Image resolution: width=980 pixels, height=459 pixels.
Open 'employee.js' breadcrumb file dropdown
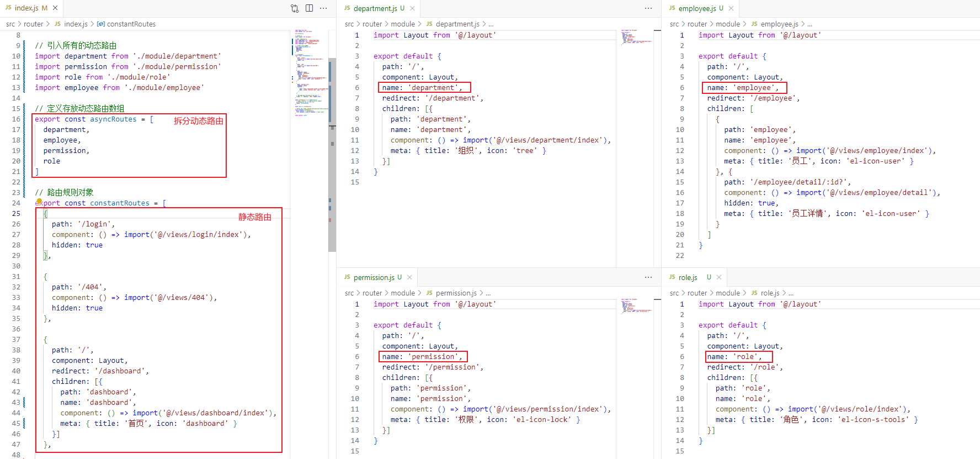pos(779,24)
